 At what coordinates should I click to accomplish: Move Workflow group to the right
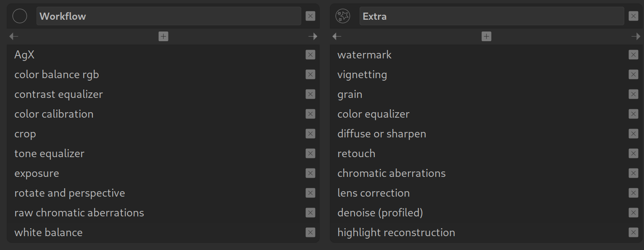[313, 37]
